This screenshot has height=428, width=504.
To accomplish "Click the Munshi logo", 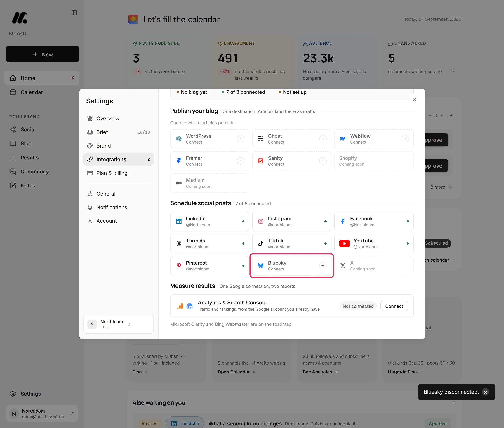I will (x=20, y=18).
